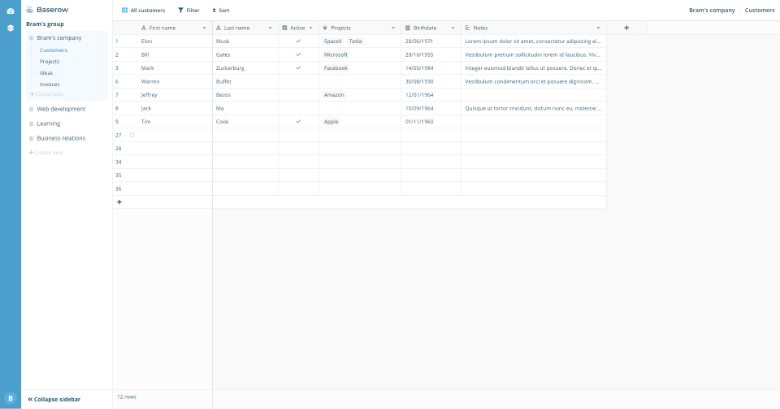This screenshot has height=409, width=780.
Task: Expand Learning database
Action: click(x=48, y=124)
